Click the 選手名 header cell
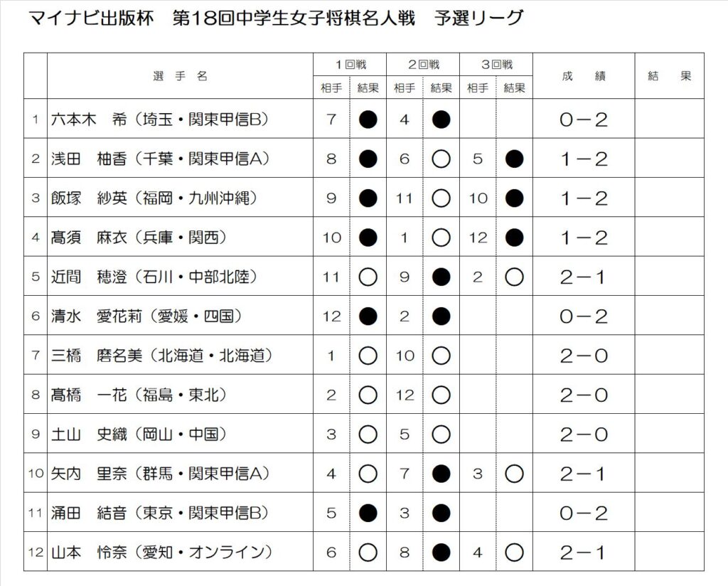 point(180,75)
